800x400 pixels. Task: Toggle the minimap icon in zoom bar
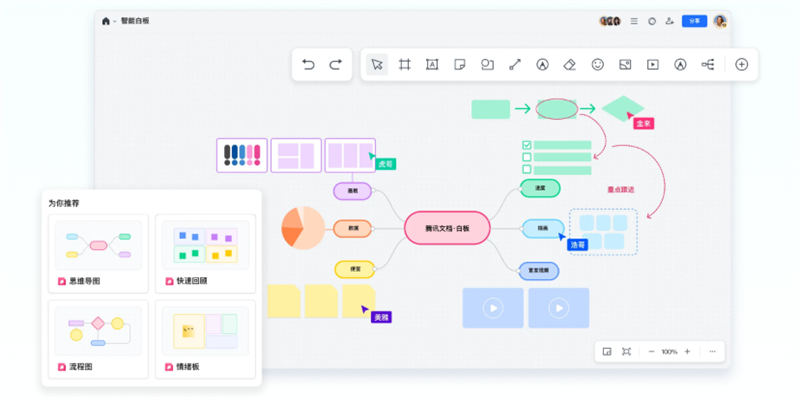tap(607, 352)
